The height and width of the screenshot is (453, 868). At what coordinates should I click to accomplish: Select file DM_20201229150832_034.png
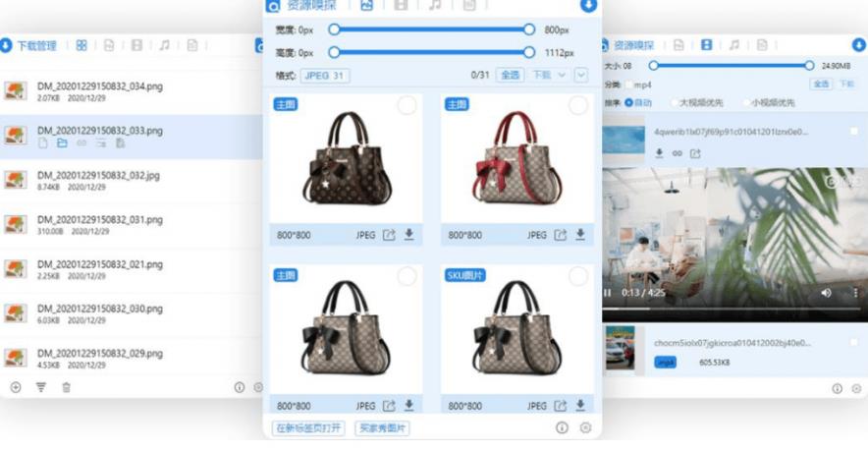point(132,91)
